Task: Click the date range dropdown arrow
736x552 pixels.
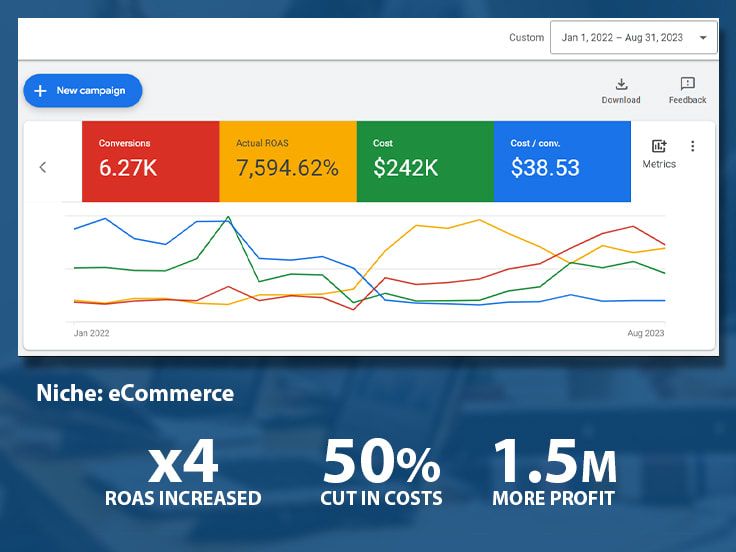Action: pos(703,38)
